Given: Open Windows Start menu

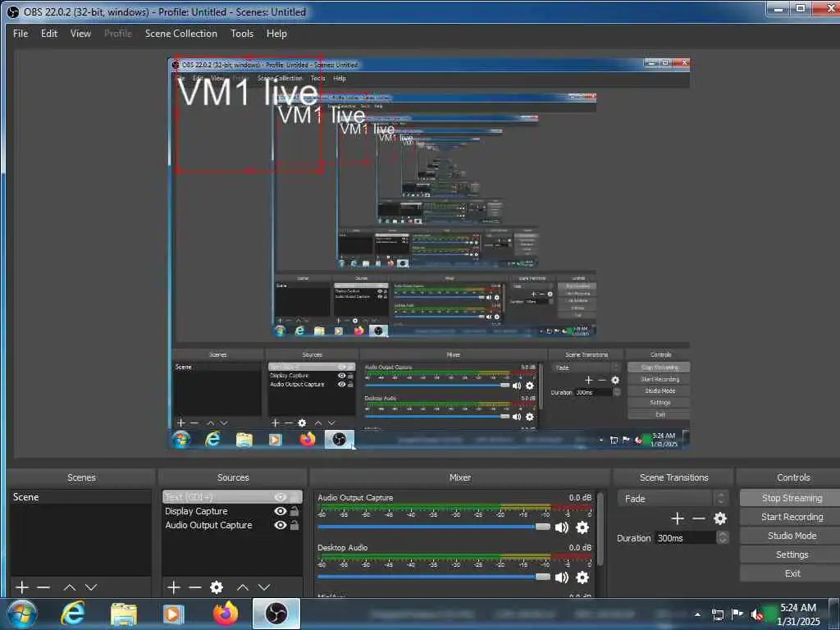Looking at the screenshot, I should tap(22, 614).
